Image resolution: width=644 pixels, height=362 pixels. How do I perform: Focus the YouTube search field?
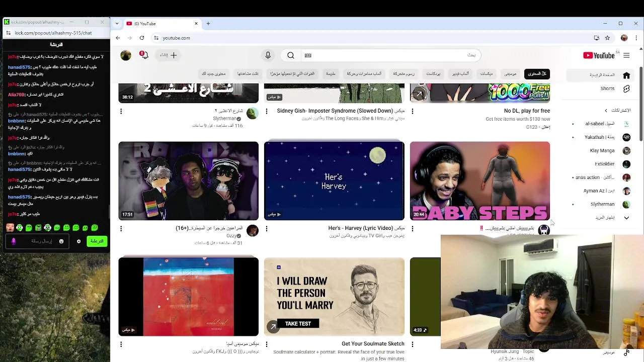pos(390,55)
